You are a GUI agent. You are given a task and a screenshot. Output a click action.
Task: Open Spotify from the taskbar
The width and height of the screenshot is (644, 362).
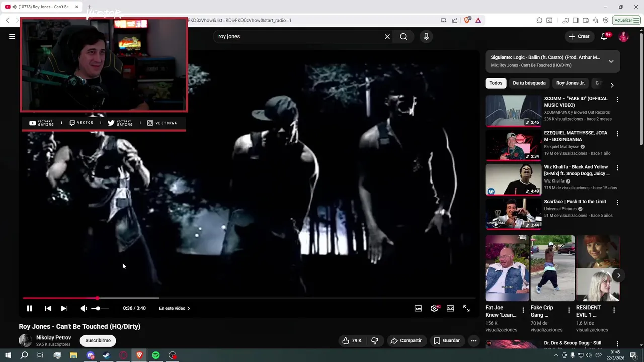[156, 355]
